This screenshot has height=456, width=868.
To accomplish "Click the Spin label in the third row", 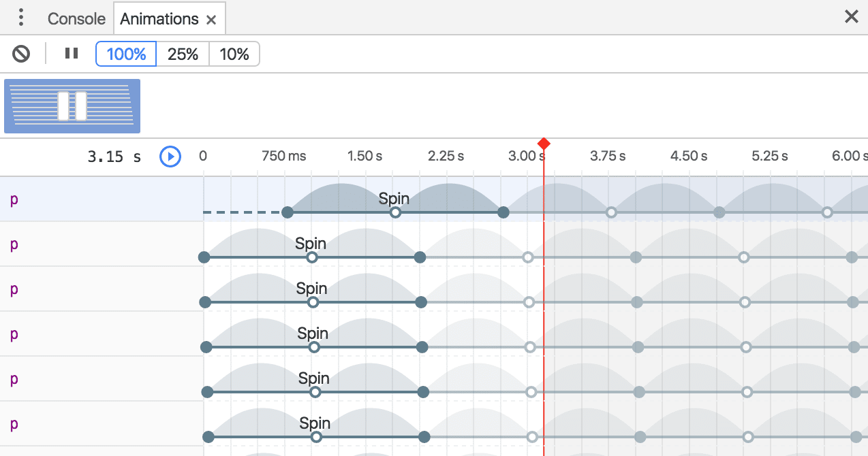I will tap(312, 289).
